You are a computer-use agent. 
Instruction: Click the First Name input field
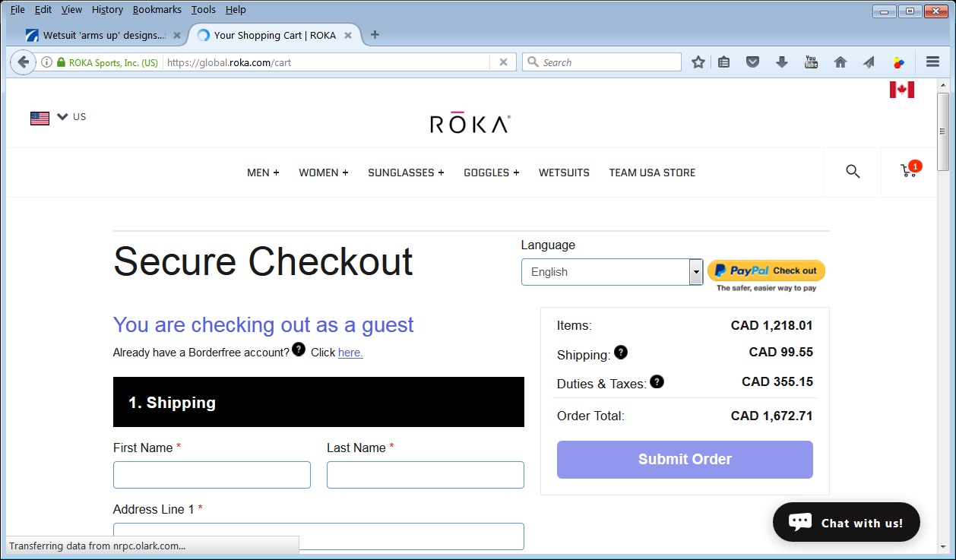coord(212,475)
